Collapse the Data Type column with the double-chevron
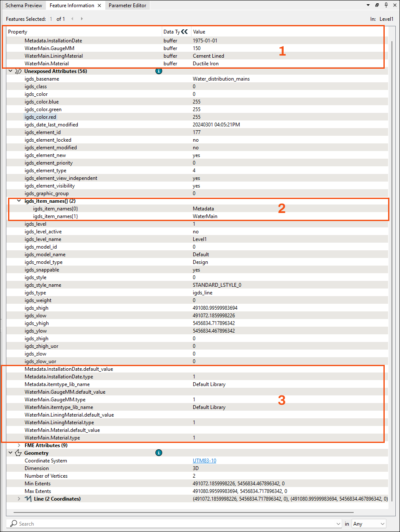This screenshot has width=400, height=532. [x=184, y=31]
